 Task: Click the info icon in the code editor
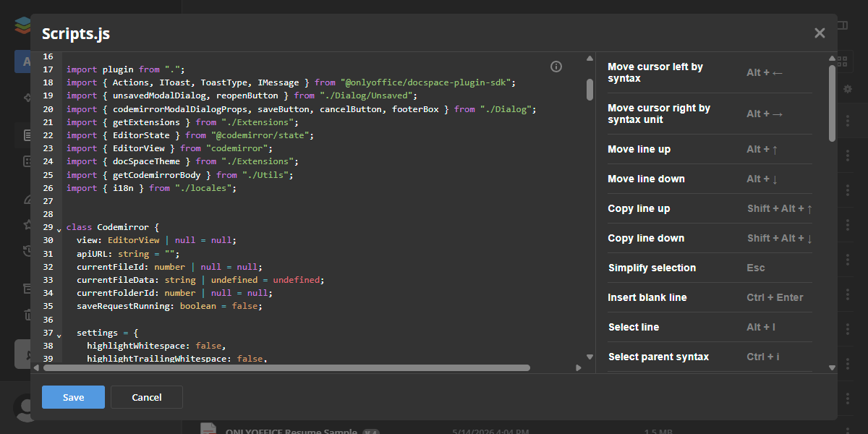(556, 67)
